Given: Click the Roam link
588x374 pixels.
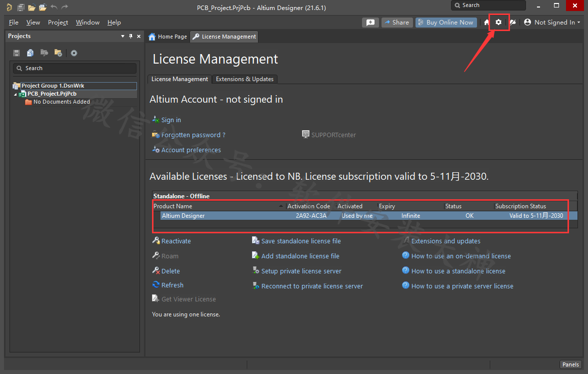Looking at the screenshot, I should point(169,256).
